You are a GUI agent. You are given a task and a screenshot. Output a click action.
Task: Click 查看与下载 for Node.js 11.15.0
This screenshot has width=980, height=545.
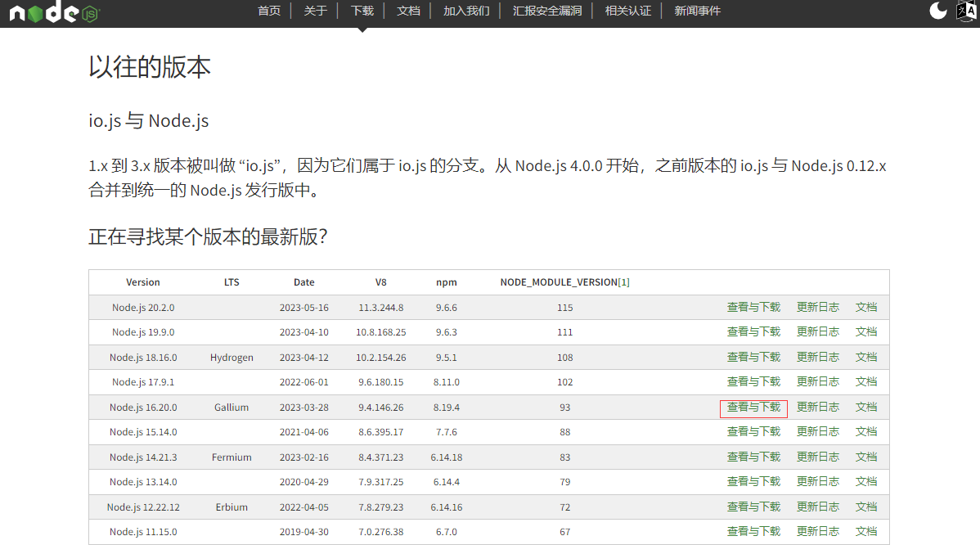[753, 531]
